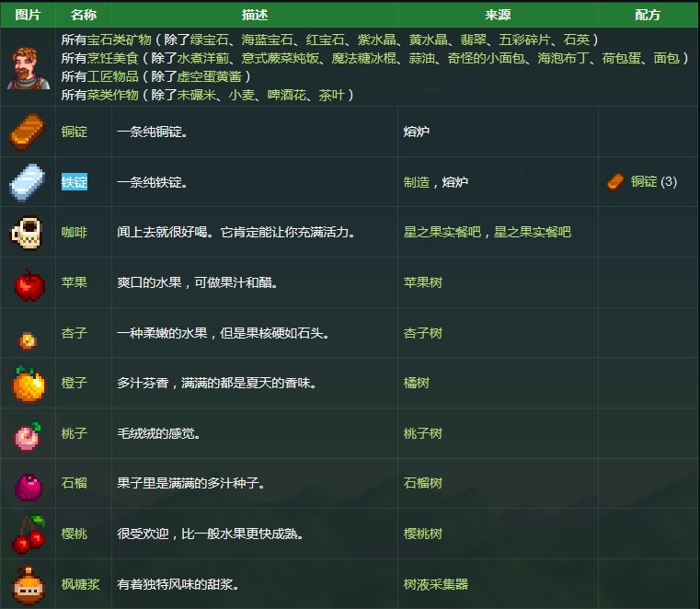The width and height of the screenshot is (700, 609).
Task: Click the maple syrup jar icon
Action: [x=28, y=584]
